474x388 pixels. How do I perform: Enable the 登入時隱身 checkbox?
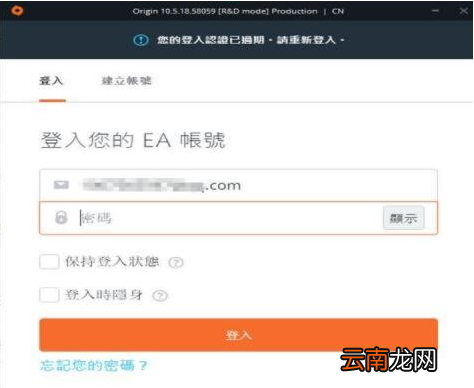tap(49, 295)
